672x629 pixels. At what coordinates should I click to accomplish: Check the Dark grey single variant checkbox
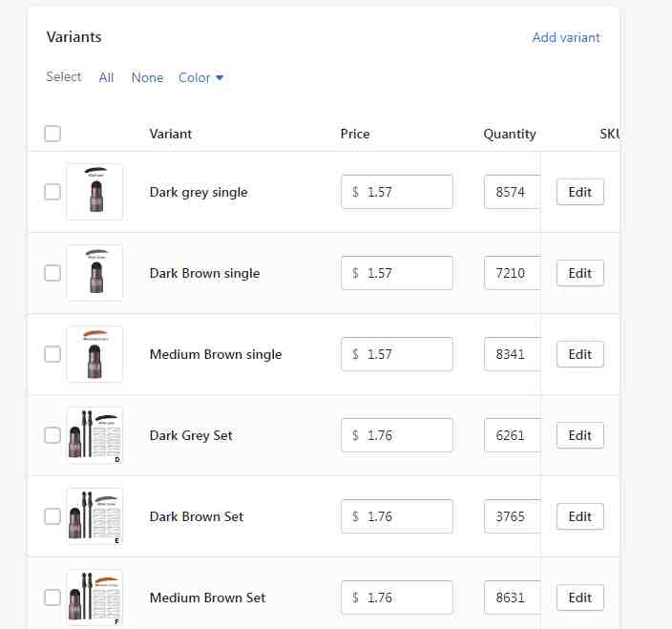coord(52,192)
